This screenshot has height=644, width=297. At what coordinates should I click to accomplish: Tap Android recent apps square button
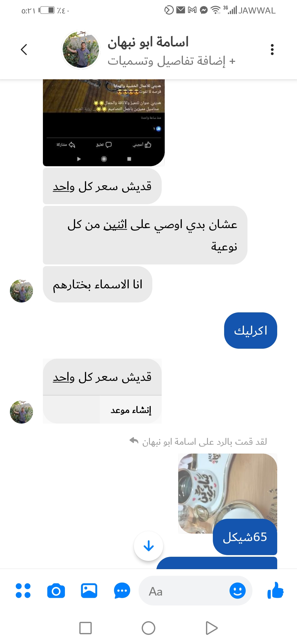(x=86, y=628)
